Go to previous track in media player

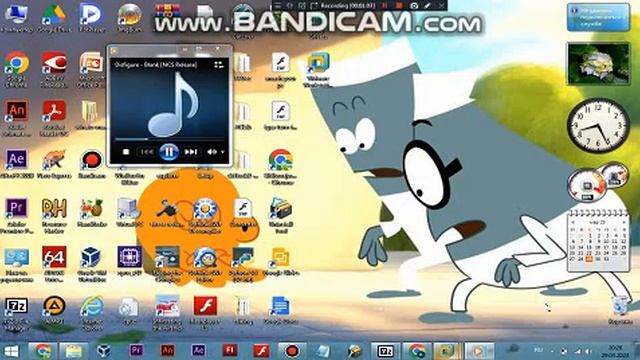tap(147, 152)
